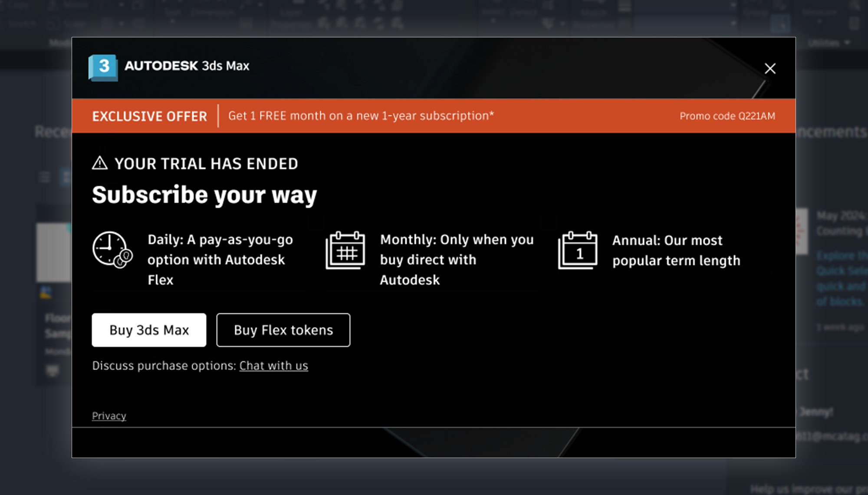868x495 pixels.
Task: Close the trial ended dialog
Action: pyautogui.click(x=770, y=68)
